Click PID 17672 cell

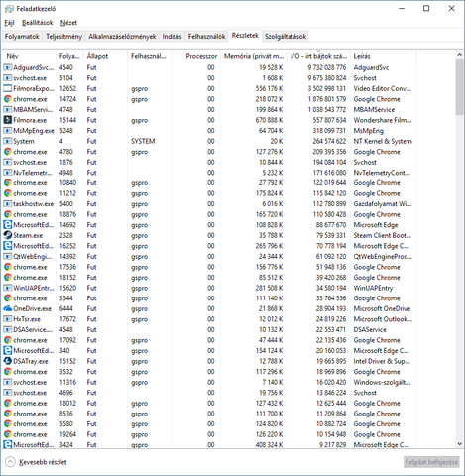pyautogui.click(x=67, y=319)
